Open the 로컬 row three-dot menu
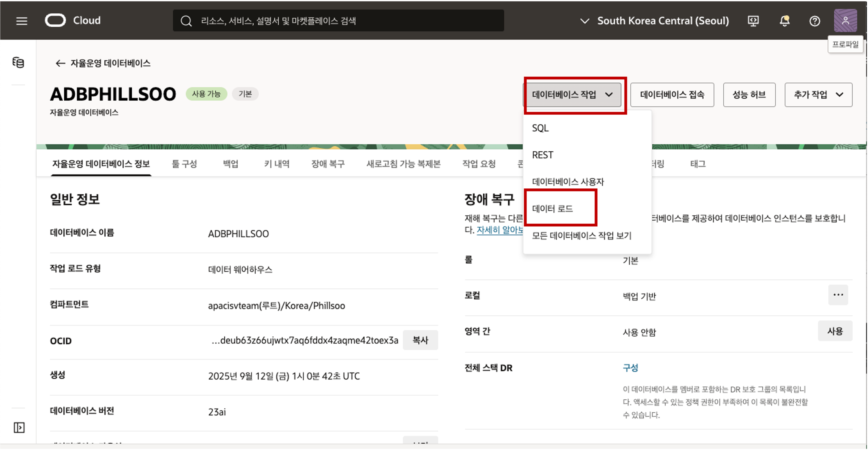Viewport: 868px width, 450px height. [x=838, y=295]
